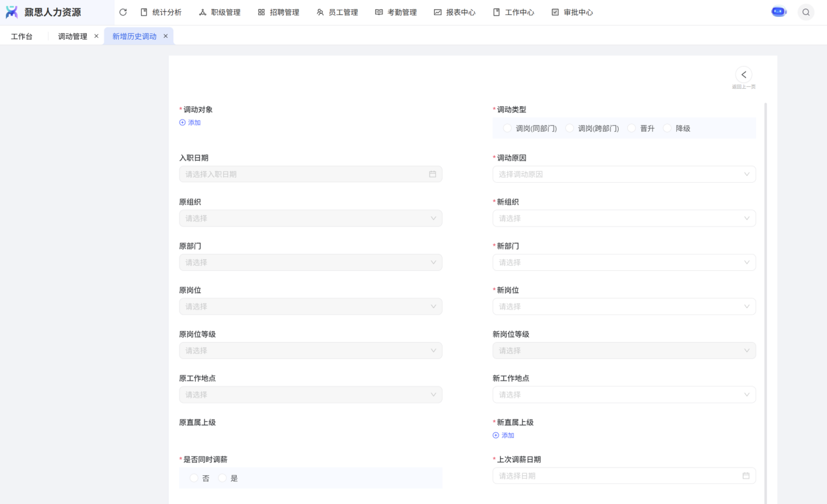Go to 考勤管理 menu
This screenshot has height=504, width=827.
click(396, 12)
